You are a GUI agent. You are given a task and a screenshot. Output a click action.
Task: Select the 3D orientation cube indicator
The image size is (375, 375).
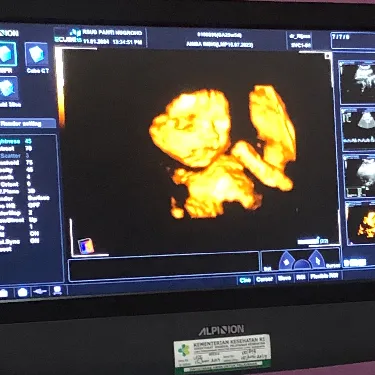coord(86,246)
